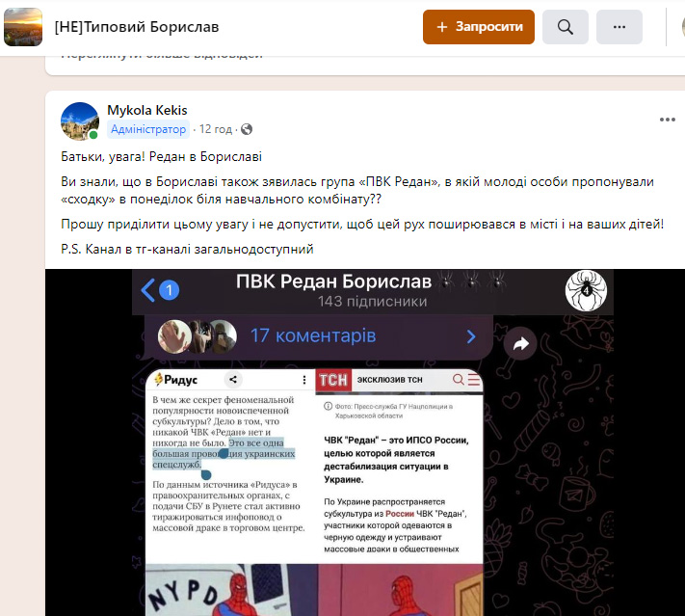Open Mykola Kekis avatar picture
Viewport: 685px width, 616px height.
click(80, 121)
